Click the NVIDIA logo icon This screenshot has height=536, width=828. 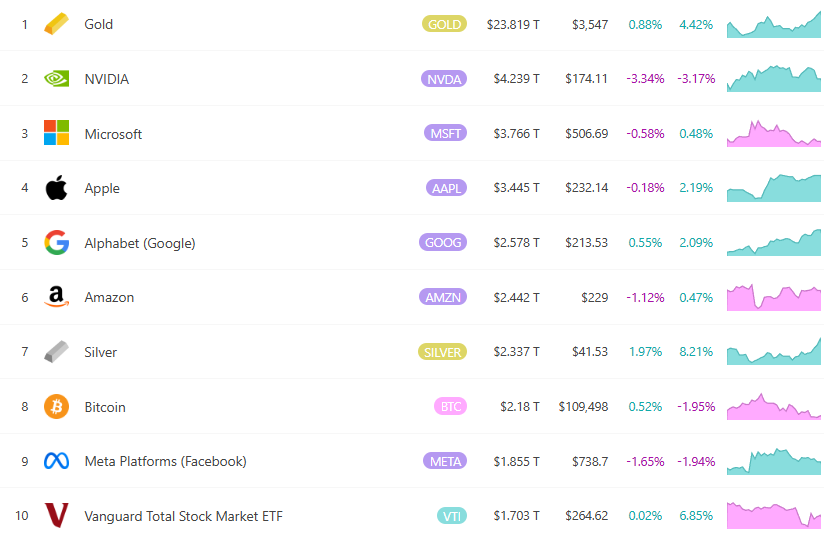56,79
